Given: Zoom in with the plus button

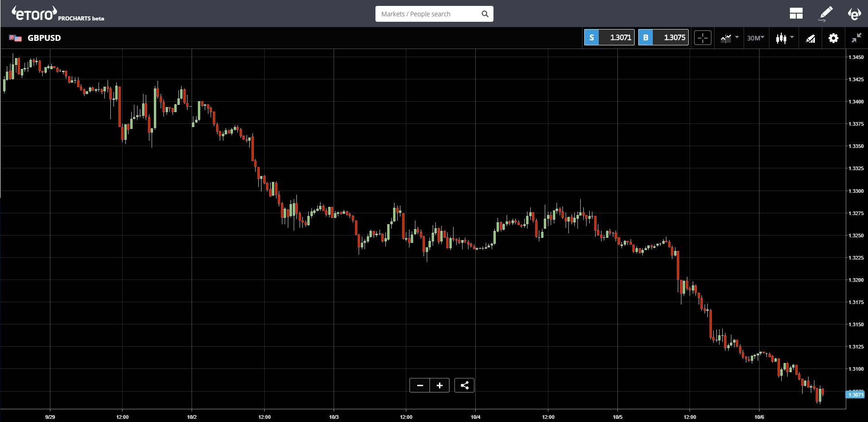Looking at the screenshot, I should pos(439,385).
